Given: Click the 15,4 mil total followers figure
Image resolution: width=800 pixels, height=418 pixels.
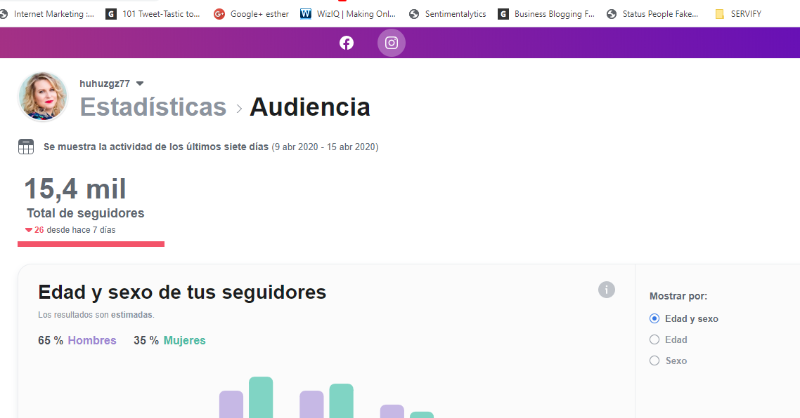Looking at the screenshot, I should pyautogui.click(x=75, y=189).
